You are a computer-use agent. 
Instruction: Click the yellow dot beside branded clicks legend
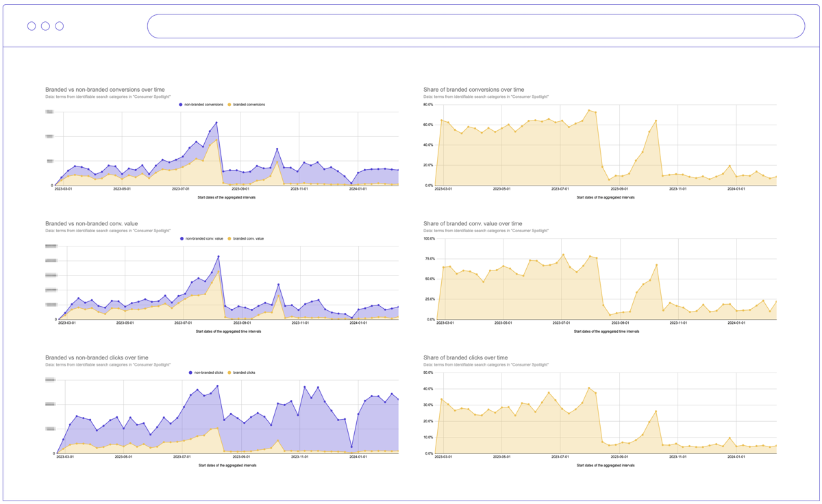pos(229,373)
